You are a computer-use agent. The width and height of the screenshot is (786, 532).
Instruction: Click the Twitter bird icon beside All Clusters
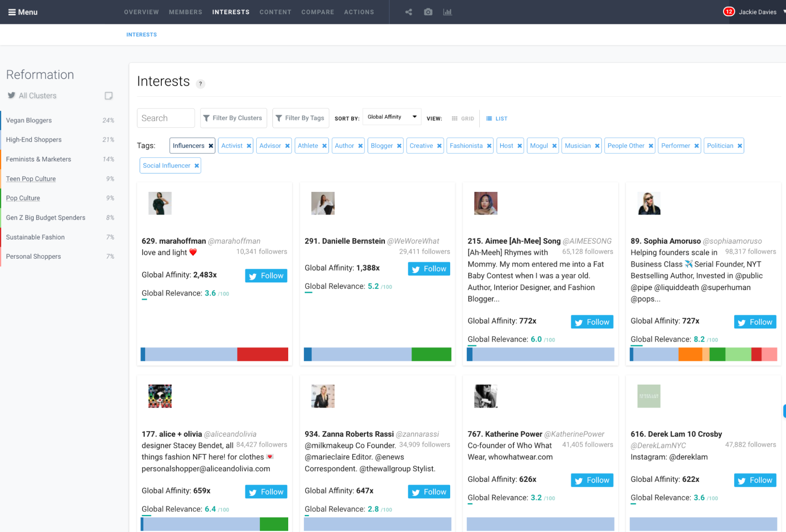point(11,95)
